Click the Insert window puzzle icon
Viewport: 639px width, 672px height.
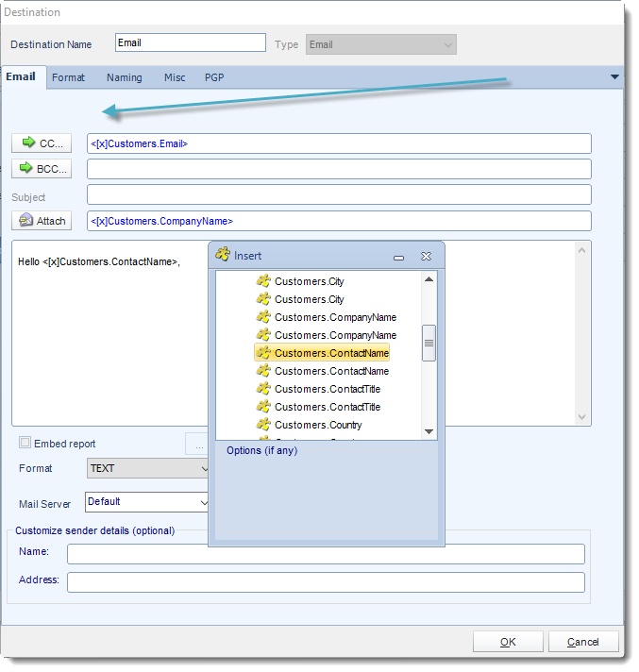pos(223,254)
